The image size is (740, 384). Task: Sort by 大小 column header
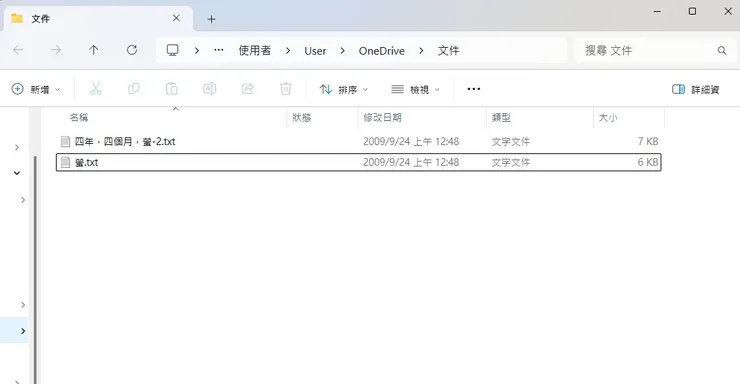tap(608, 117)
